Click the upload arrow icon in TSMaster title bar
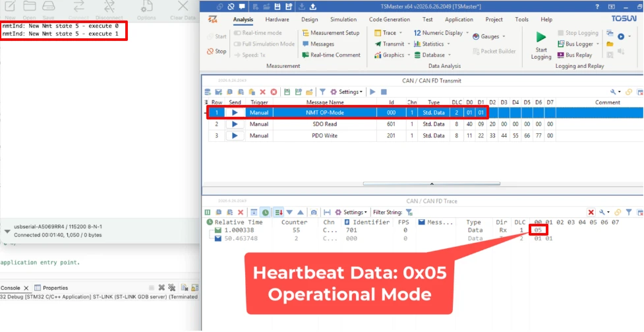 coord(313,7)
